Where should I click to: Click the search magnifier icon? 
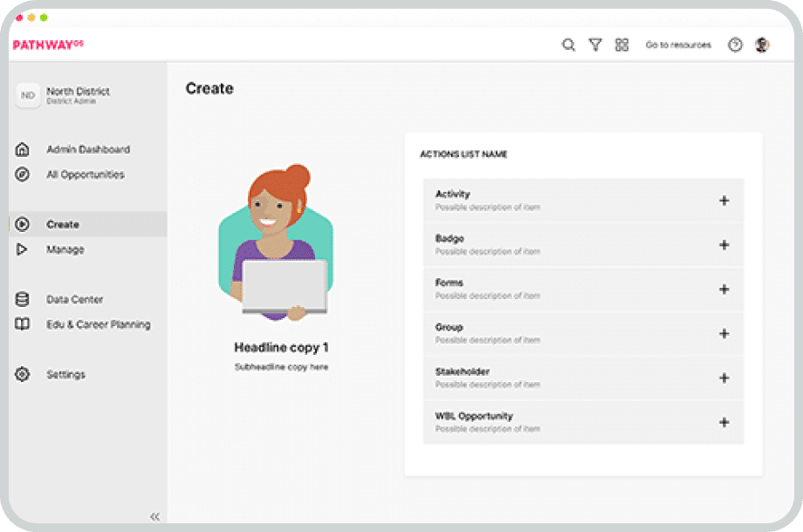click(x=568, y=45)
